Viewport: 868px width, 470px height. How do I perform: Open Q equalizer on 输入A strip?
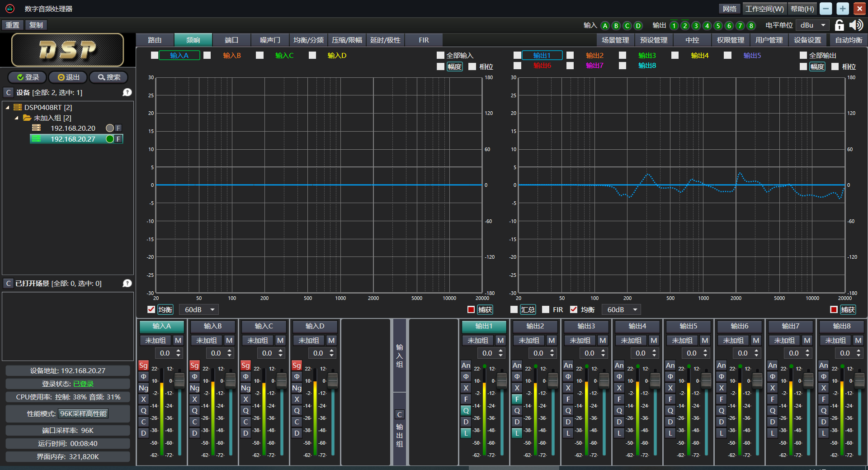coord(143,411)
